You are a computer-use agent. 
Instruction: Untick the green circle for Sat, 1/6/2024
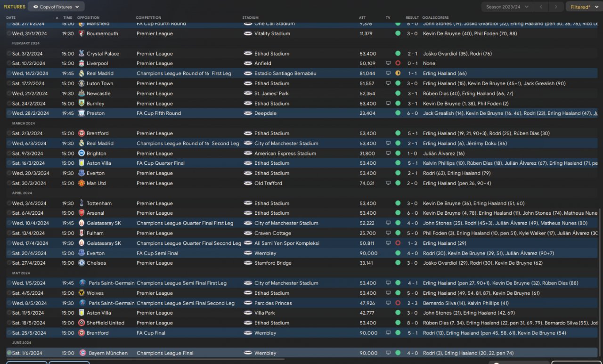coord(9,353)
